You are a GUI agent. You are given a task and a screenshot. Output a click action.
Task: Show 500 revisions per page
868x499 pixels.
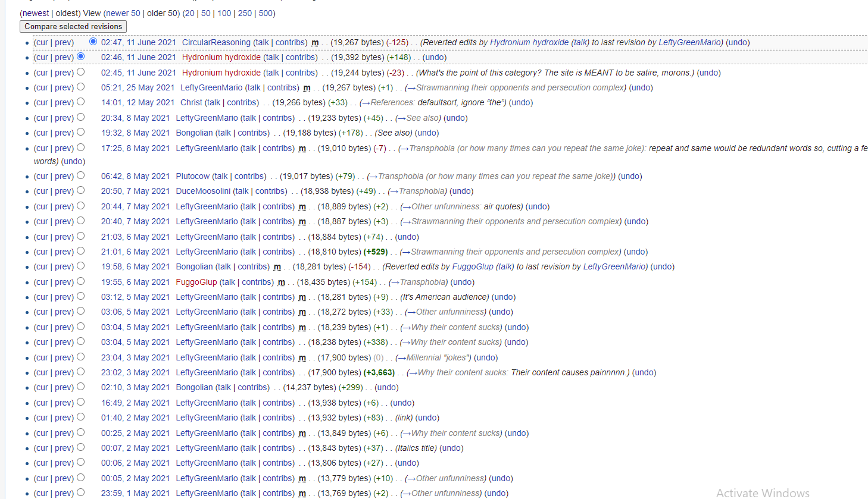click(x=266, y=13)
